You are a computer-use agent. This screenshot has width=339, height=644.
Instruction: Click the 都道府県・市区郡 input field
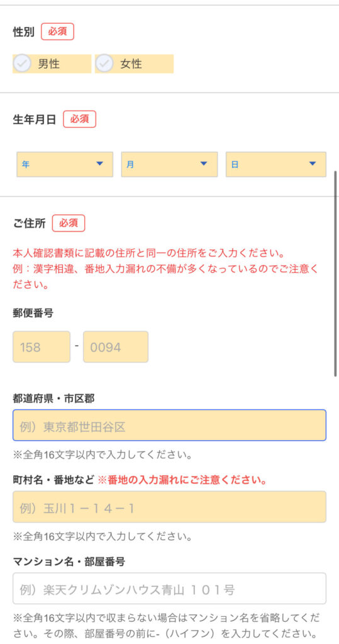(169, 425)
